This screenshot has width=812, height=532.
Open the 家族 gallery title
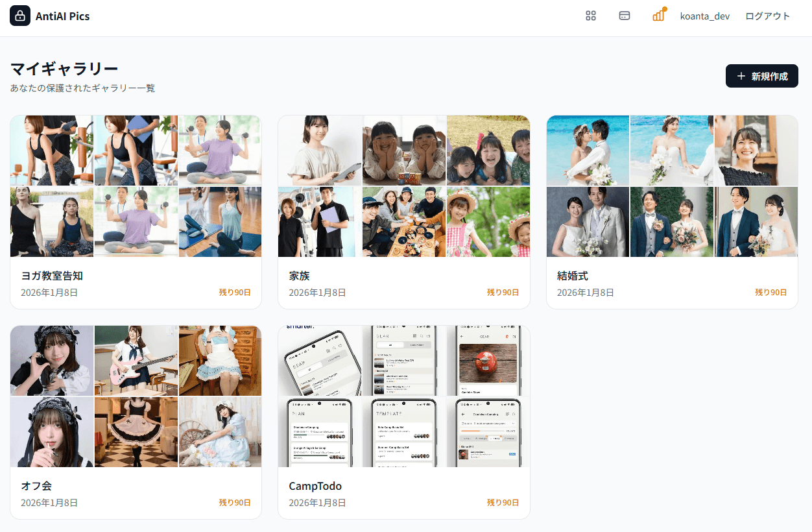click(299, 276)
